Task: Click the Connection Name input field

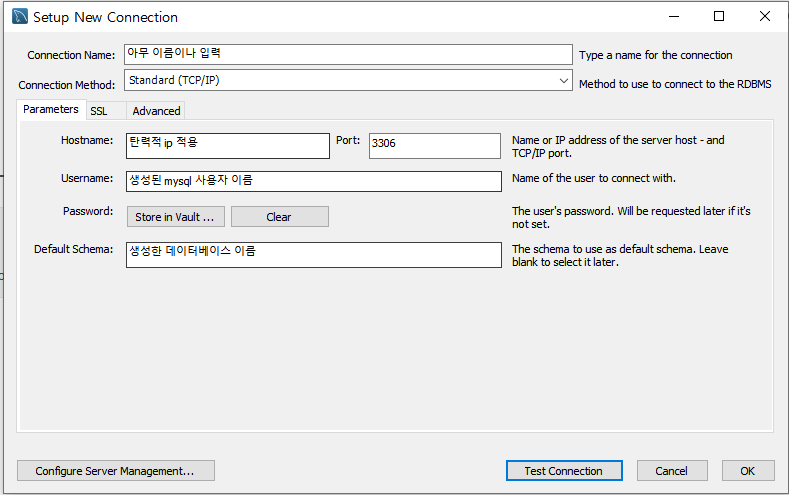Action: click(348, 54)
